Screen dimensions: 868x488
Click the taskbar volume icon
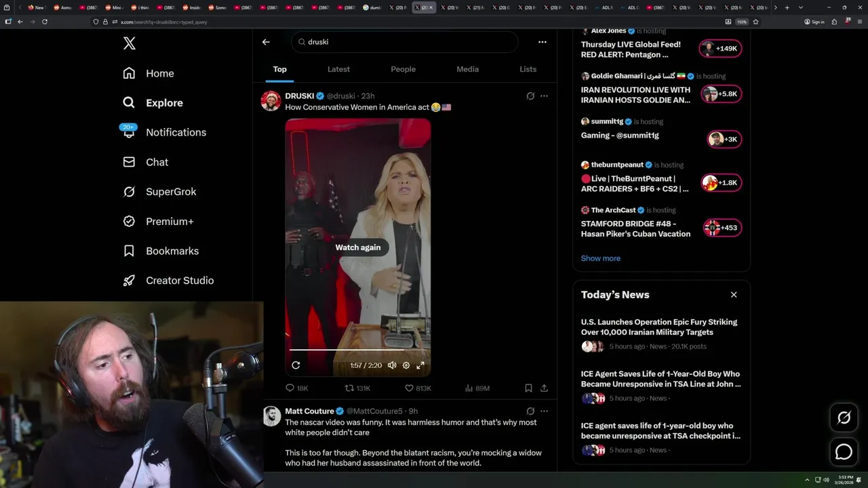click(x=826, y=480)
